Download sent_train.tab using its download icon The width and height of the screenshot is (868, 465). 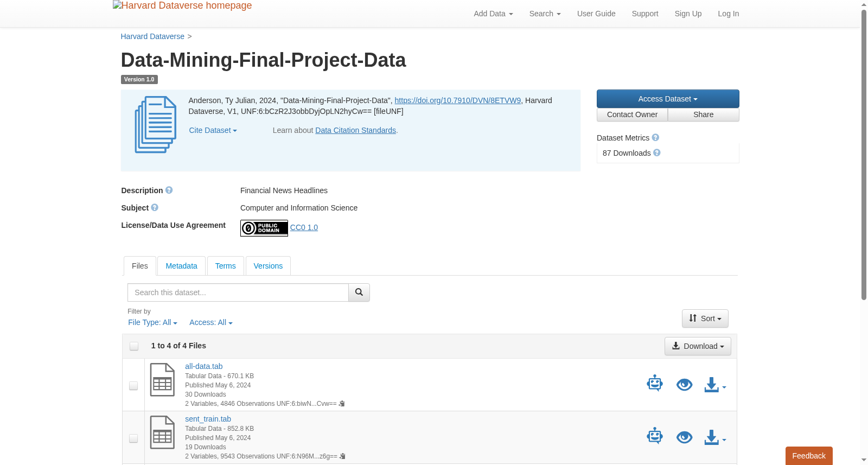tap(712, 437)
